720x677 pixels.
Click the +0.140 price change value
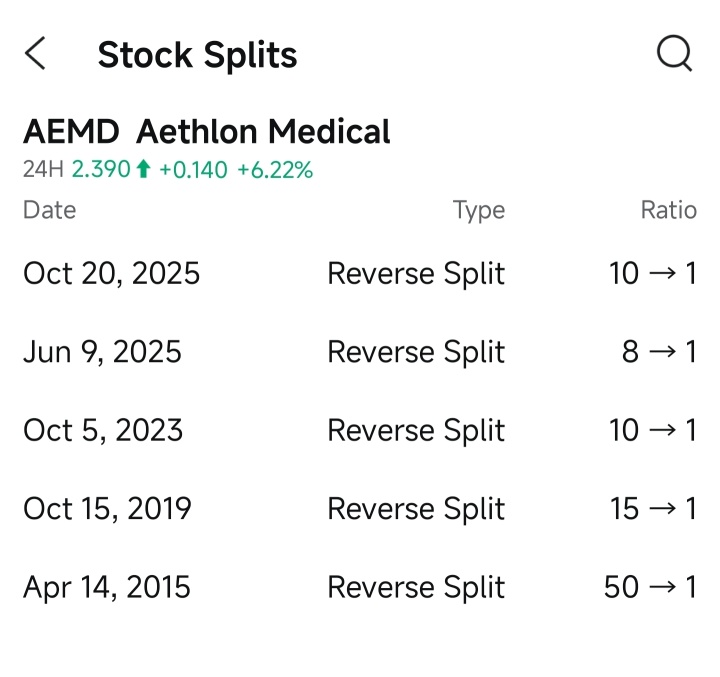click(193, 169)
